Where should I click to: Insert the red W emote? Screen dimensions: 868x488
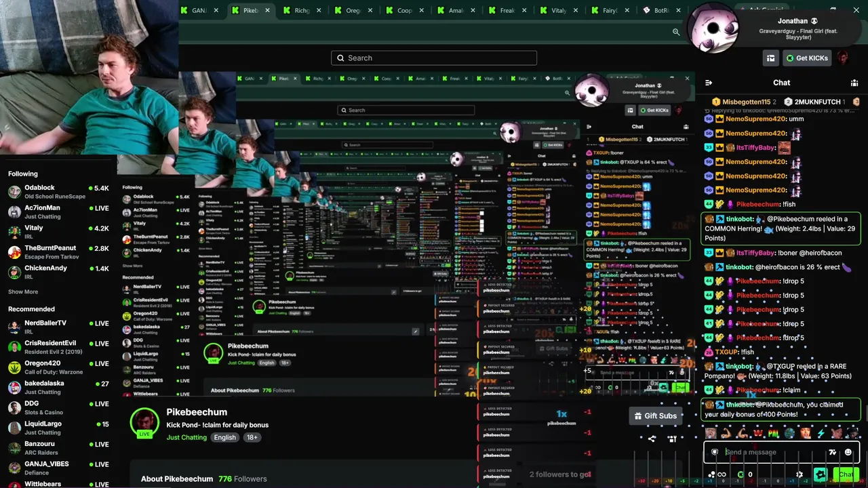758,433
